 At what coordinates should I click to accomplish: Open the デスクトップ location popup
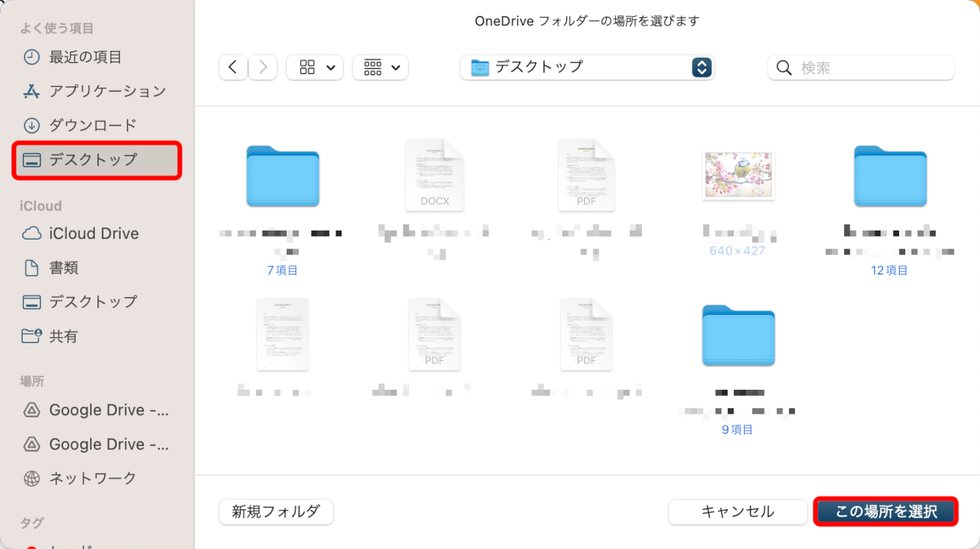click(587, 67)
